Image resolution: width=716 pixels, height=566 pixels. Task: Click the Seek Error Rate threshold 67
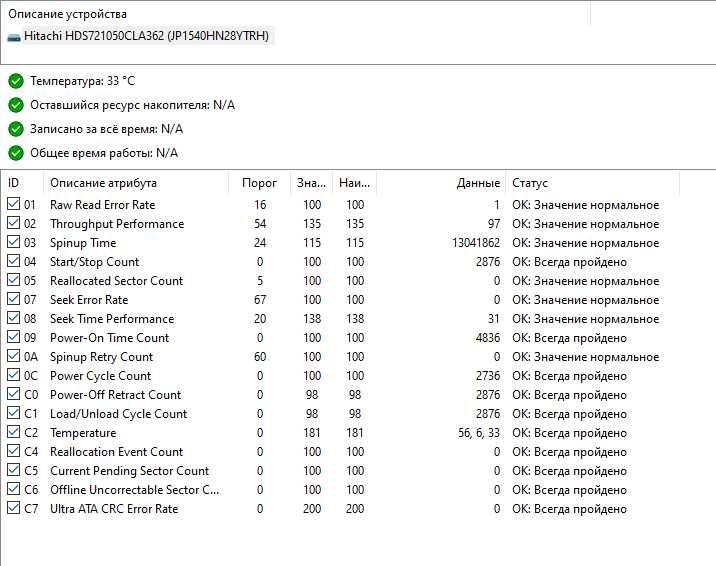coord(260,300)
